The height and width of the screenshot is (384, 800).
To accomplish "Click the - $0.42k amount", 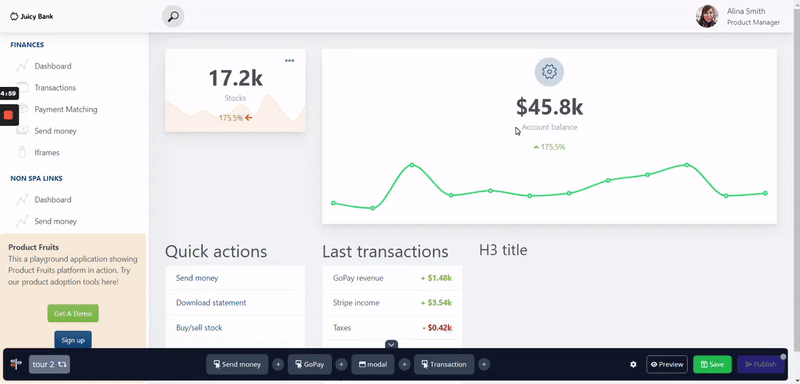I will point(437,328).
